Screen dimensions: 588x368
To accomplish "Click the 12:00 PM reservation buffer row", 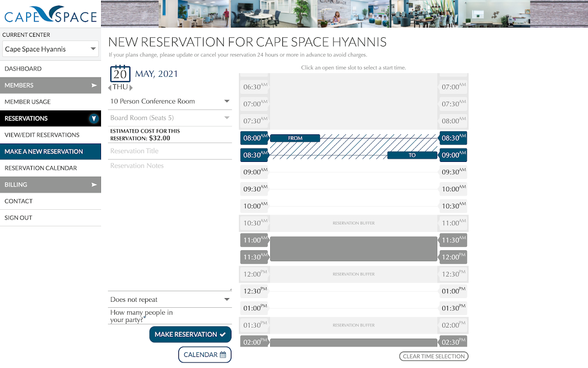I will click(353, 274).
